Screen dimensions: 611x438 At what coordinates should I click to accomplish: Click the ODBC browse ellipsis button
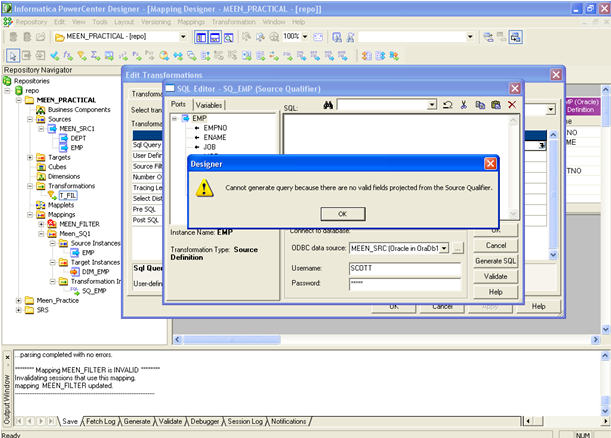458,248
